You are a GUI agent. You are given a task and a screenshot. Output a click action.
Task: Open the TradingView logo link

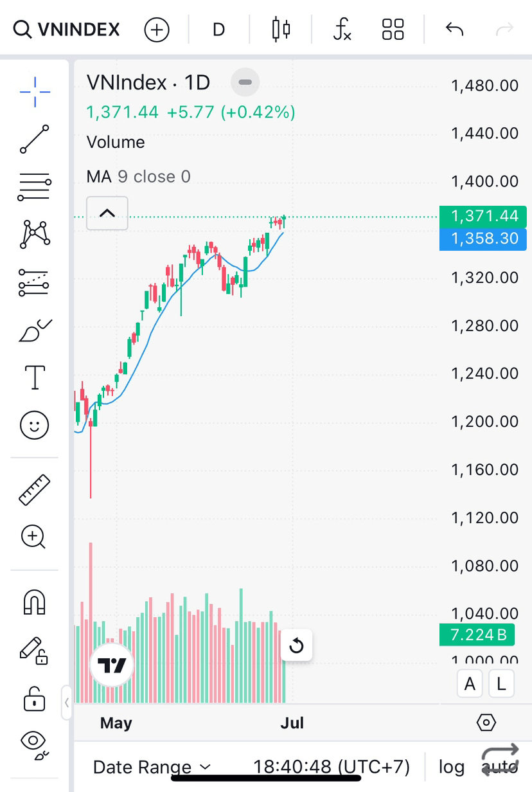coord(112,665)
